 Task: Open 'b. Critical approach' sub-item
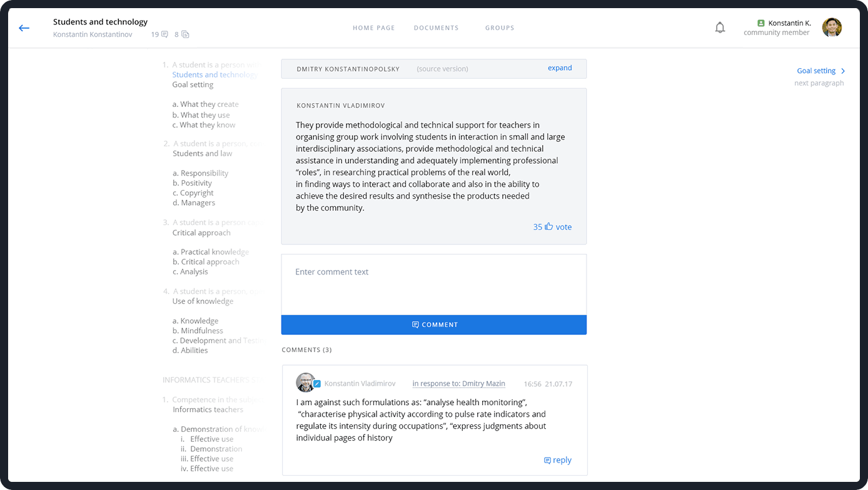(206, 262)
